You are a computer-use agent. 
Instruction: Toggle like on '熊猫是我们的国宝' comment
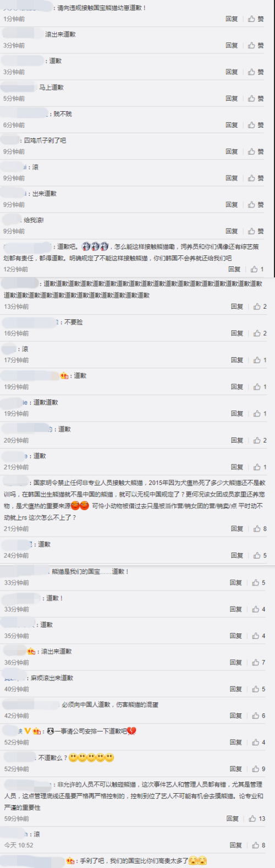click(x=258, y=582)
